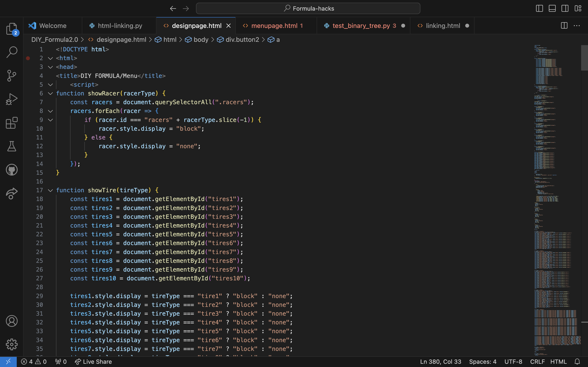Toggle the primary side bar layout button
The height and width of the screenshot is (367, 588).
(539, 9)
